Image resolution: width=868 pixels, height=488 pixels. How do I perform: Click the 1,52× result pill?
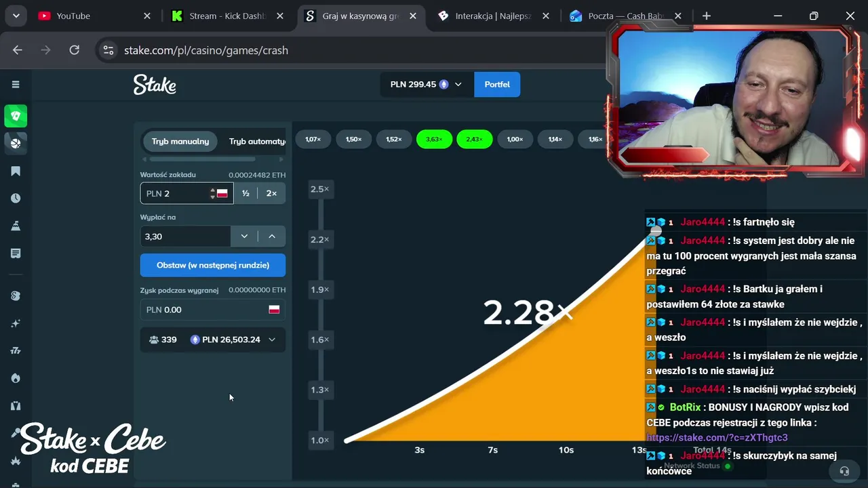click(x=394, y=139)
